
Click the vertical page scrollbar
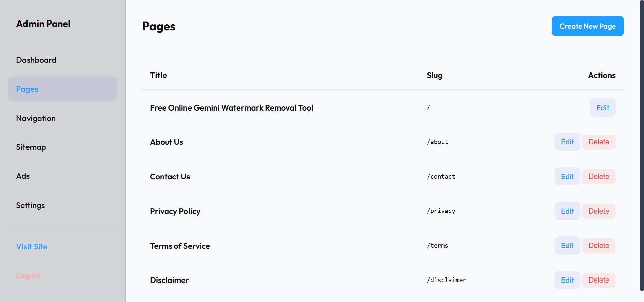coord(642,144)
